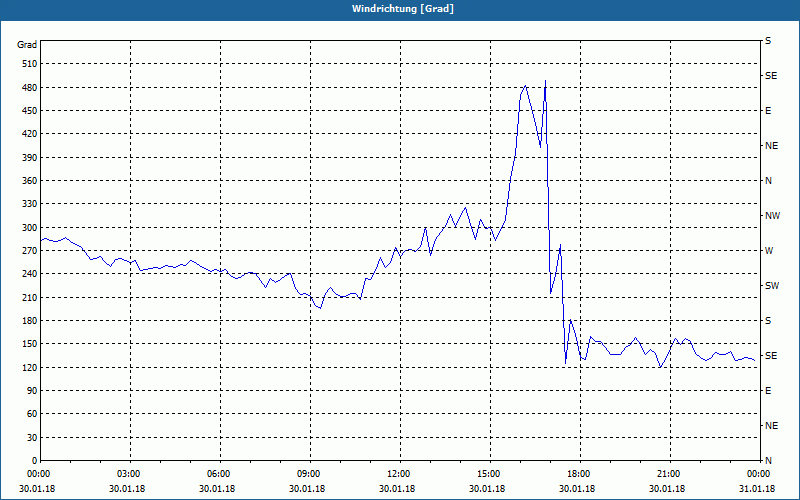Pick the 360 y-axis value
This screenshot has width=800, height=500.
30,181
